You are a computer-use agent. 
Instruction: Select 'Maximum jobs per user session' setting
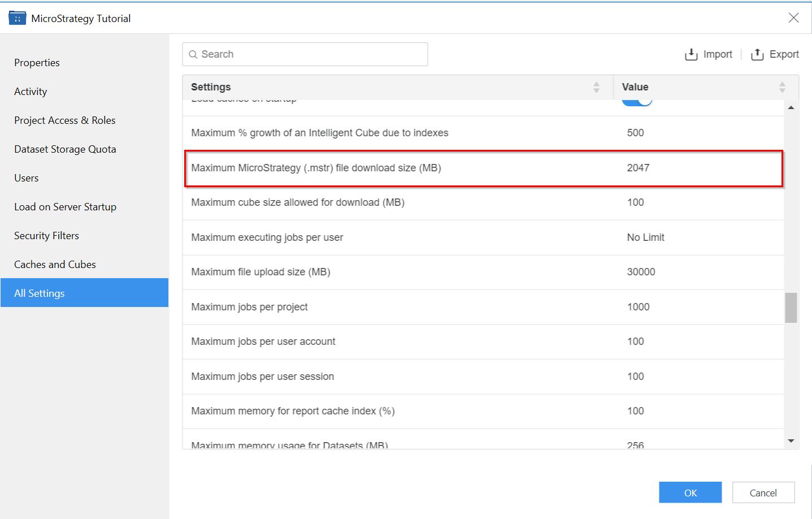coord(263,377)
